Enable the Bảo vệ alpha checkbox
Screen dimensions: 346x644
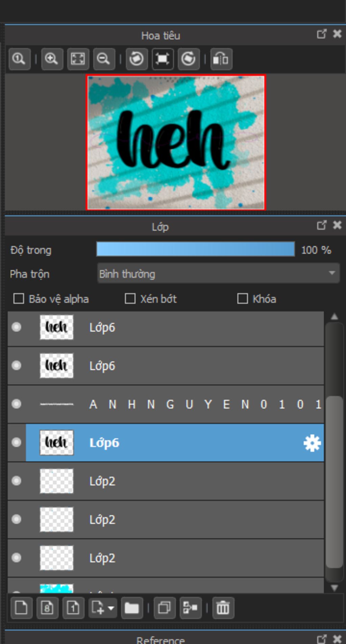pyautogui.click(x=19, y=299)
